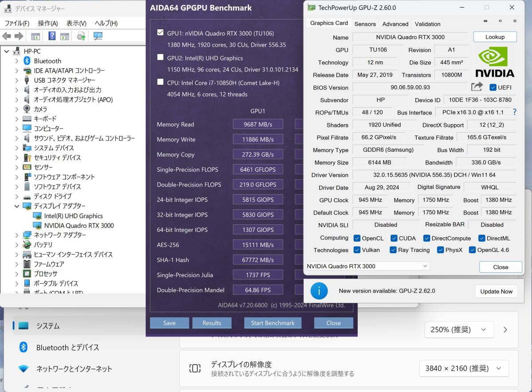532x392 pixels.
Task: Open the NVIDIA Quadro RTX 3000 card selector dropdown
Action: point(425,266)
